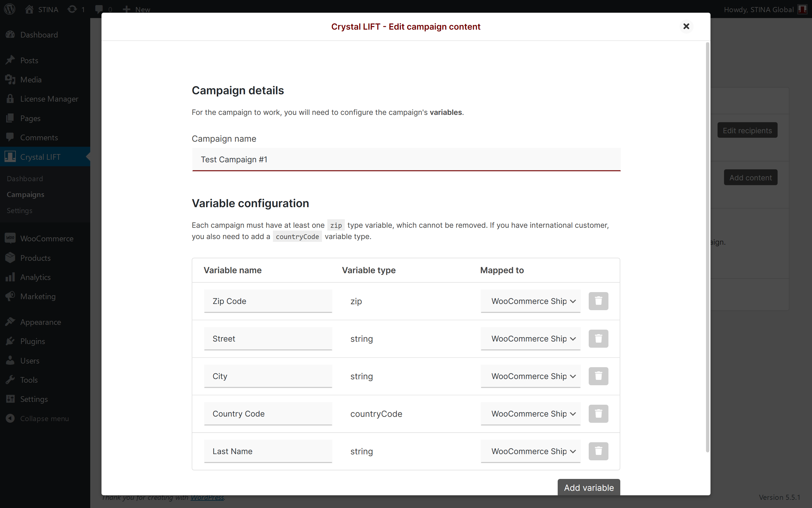
Task: Open Posts in the sidebar
Action: [x=45, y=60]
